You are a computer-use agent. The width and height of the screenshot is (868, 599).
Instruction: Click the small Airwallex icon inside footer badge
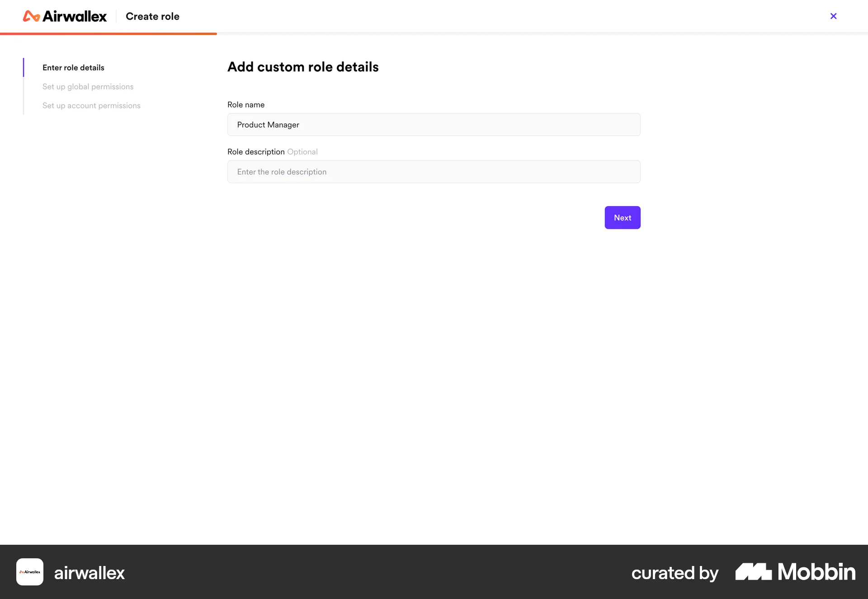[29, 571]
